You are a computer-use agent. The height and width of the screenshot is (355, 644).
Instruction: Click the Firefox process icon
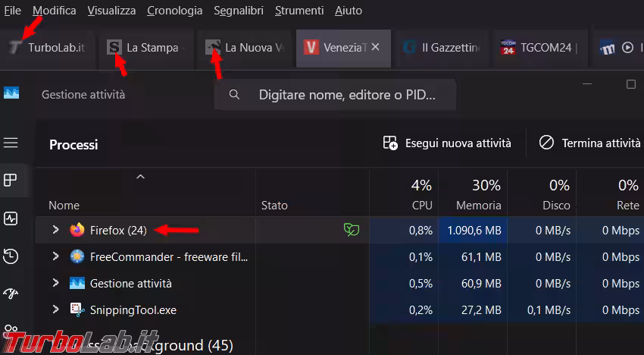(x=77, y=230)
